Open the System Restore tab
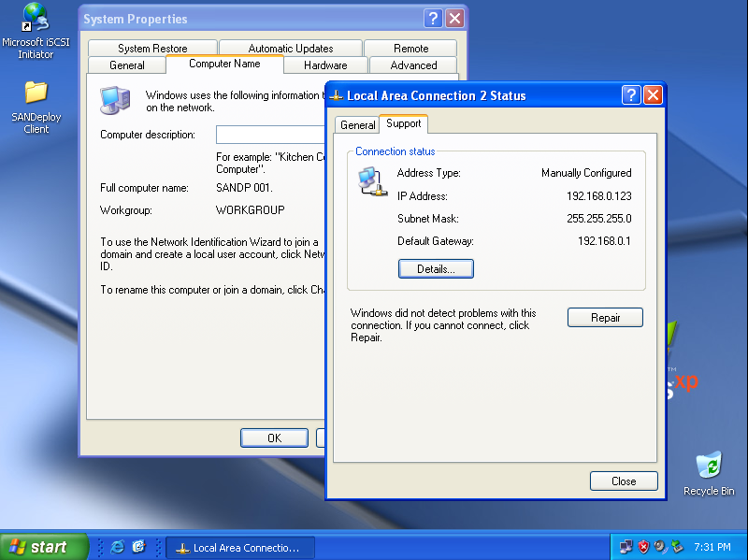748x560 pixels. [152, 49]
